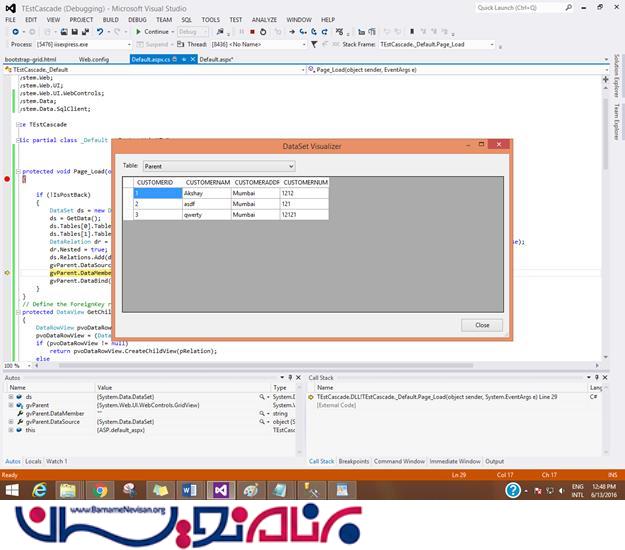Expand the ds variable in Autos
This screenshot has width=625, height=550.
tap(11, 397)
